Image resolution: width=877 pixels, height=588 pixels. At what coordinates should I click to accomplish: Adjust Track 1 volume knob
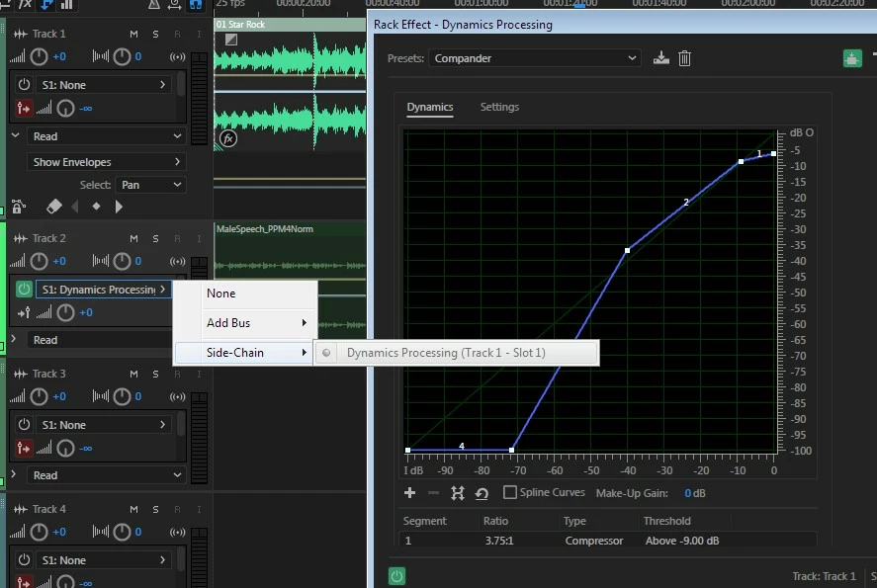[39, 56]
